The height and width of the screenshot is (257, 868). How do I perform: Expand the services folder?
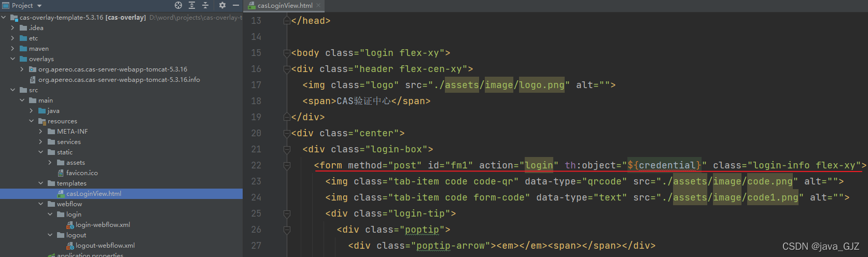click(x=41, y=142)
